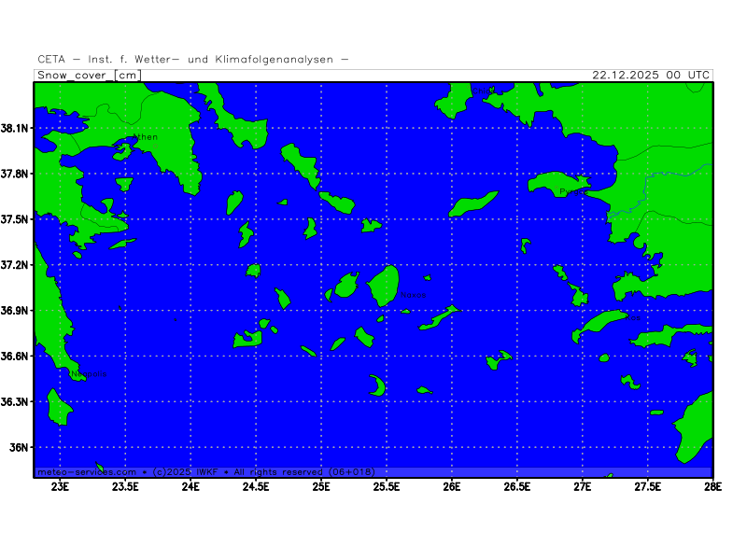
Task: Click the Snow_cover [cm] parameter label
Action: [x=90, y=76]
